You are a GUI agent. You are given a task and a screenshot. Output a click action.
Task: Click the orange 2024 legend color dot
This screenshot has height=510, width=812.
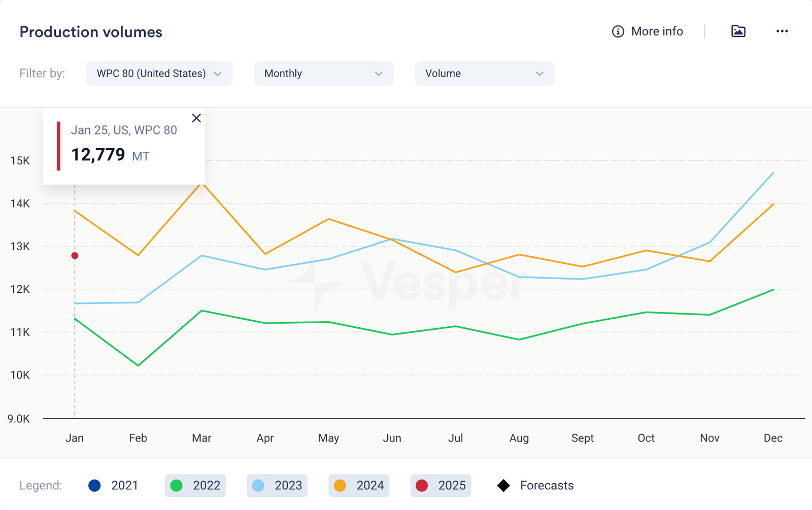(x=340, y=486)
